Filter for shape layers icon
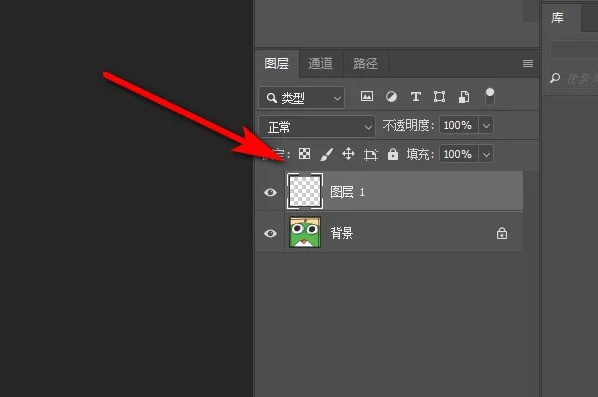This screenshot has height=397, width=598. point(439,96)
